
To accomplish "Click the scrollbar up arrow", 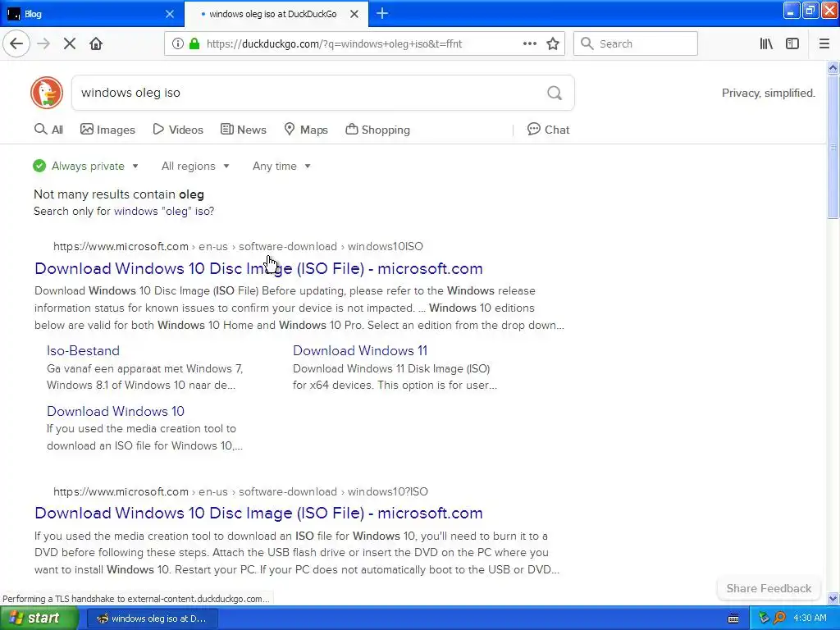I will (x=833, y=67).
